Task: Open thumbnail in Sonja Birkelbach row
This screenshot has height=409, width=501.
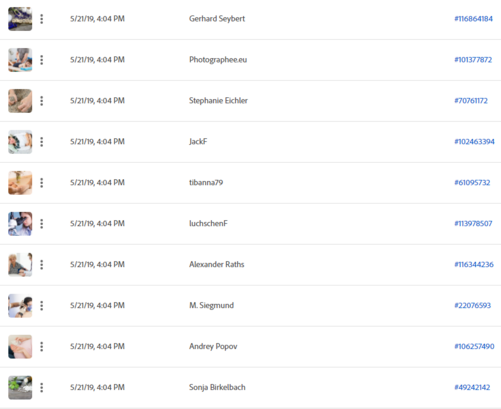Action: [x=20, y=388]
